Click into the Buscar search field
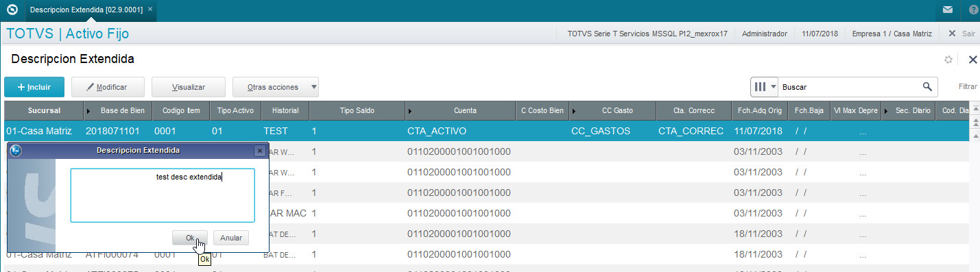The image size is (980, 272). [849, 87]
